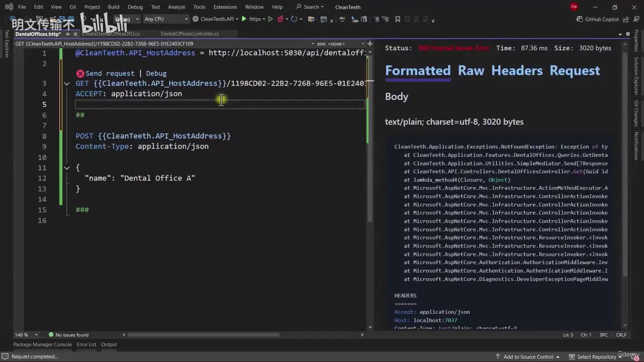
Task: Open the Any CPU platform dropdown
Action: click(166, 19)
